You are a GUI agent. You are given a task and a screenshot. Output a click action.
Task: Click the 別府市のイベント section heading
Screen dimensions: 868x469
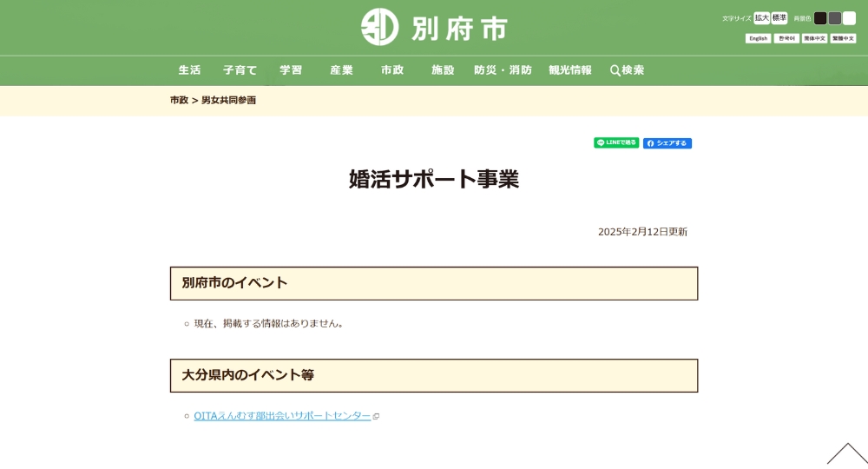coord(434,283)
